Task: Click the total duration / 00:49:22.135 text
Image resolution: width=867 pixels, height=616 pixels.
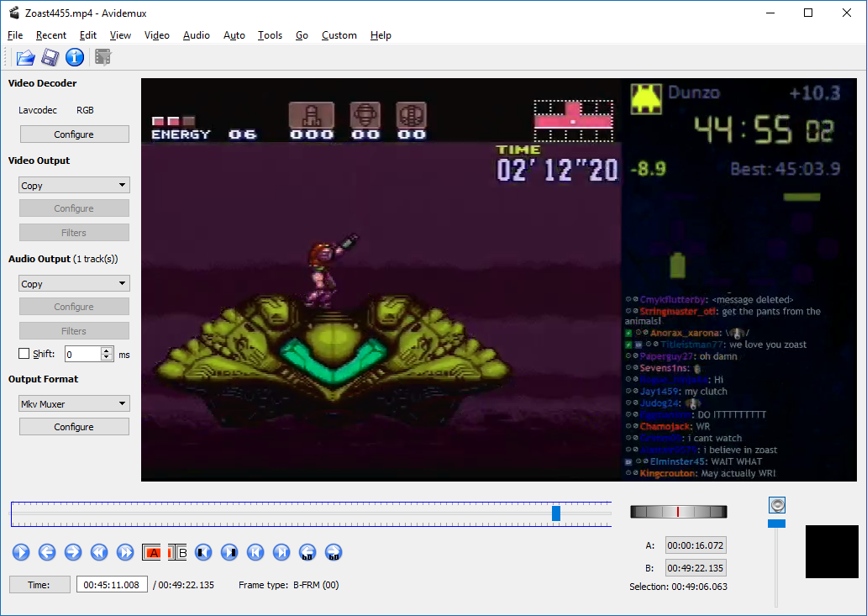Action: pyautogui.click(x=184, y=584)
